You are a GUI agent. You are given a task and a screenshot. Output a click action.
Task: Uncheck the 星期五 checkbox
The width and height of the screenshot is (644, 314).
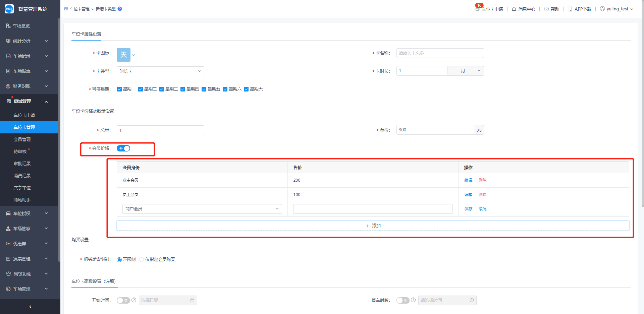click(x=204, y=89)
